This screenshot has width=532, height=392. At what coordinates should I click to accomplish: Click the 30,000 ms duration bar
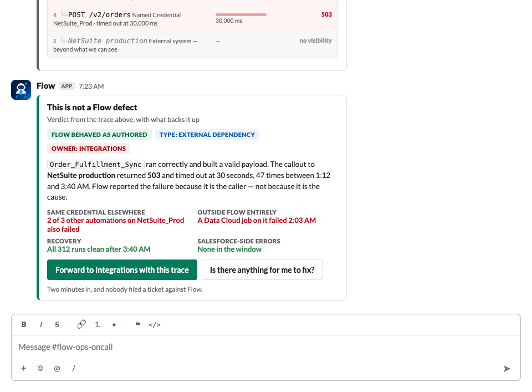(x=241, y=14)
